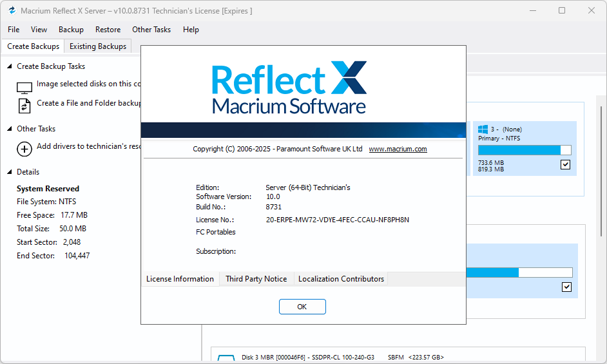This screenshot has width=607, height=364.
Task: Click the Reflect X Macrium Software logo
Action: [289, 87]
